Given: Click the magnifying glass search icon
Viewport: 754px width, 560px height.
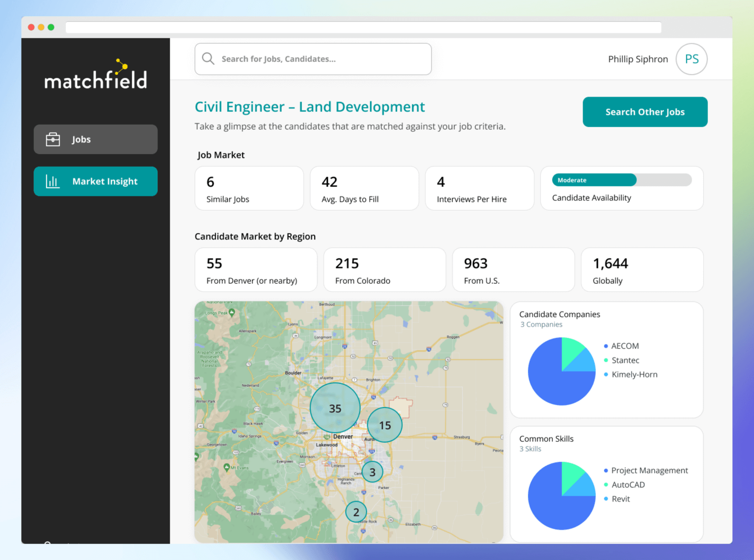Looking at the screenshot, I should [x=208, y=59].
